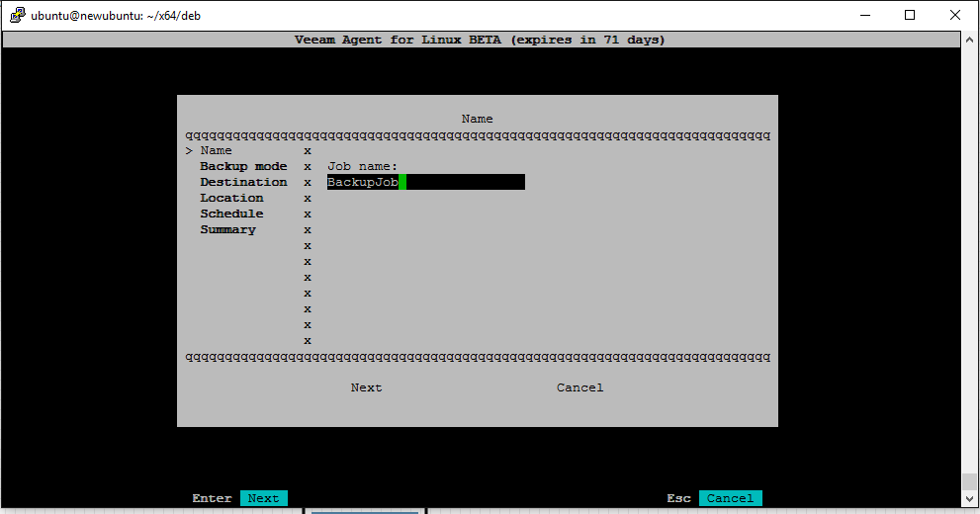
Task: Click Next inside the dialog
Action: [366, 387]
